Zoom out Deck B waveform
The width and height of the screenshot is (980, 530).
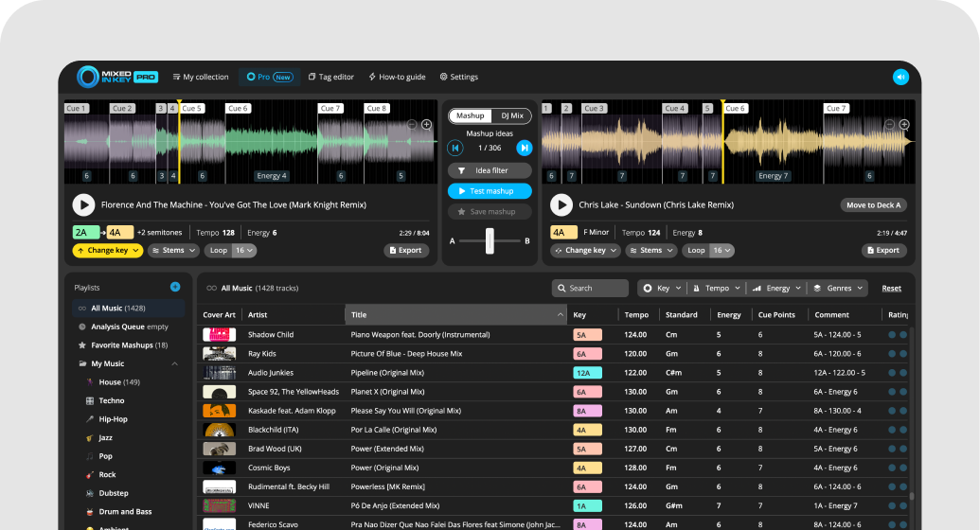(x=889, y=124)
